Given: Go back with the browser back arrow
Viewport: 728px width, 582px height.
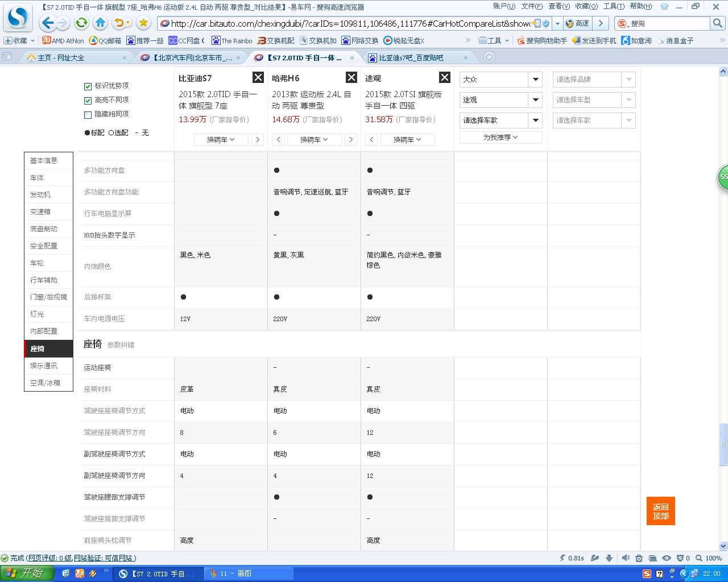Looking at the screenshot, I should click(48, 23).
